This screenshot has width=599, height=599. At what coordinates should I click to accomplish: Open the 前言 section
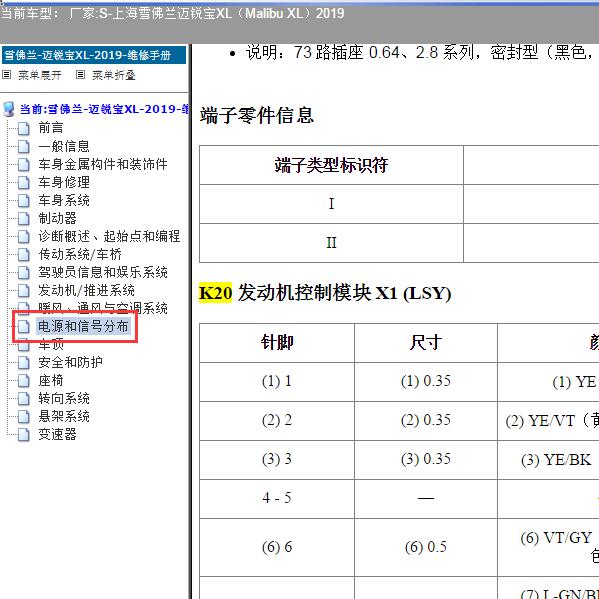pyautogui.click(x=51, y=128)
